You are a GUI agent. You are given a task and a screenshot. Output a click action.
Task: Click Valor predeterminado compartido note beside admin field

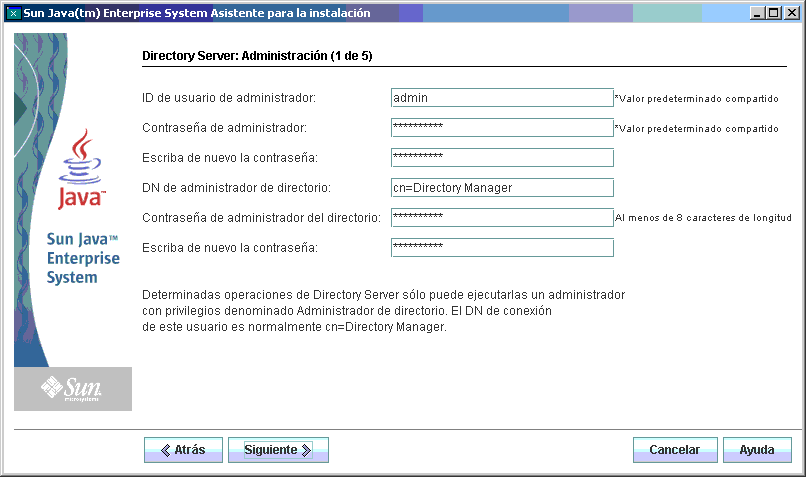point(697,98)
